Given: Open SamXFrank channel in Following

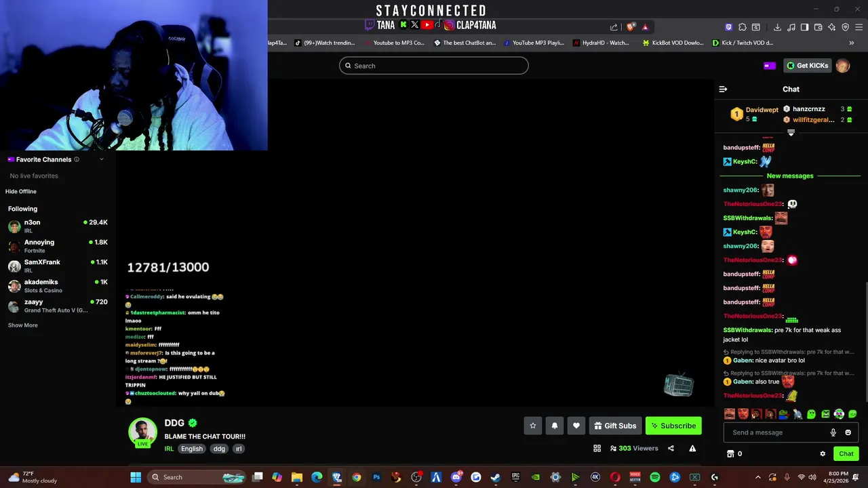Looking at the screenshot, I should [x=58, y=266].
